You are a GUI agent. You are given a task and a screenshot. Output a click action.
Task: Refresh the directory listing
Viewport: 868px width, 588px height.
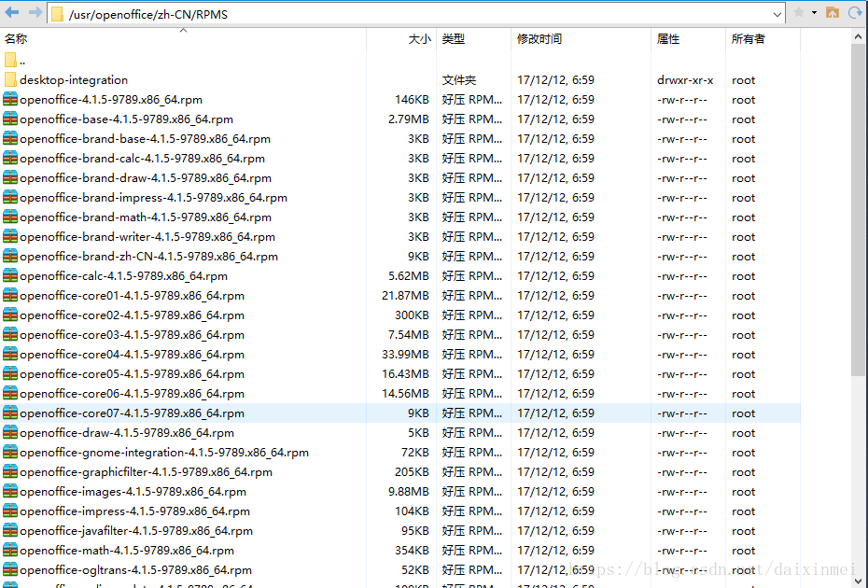point(855,12)
